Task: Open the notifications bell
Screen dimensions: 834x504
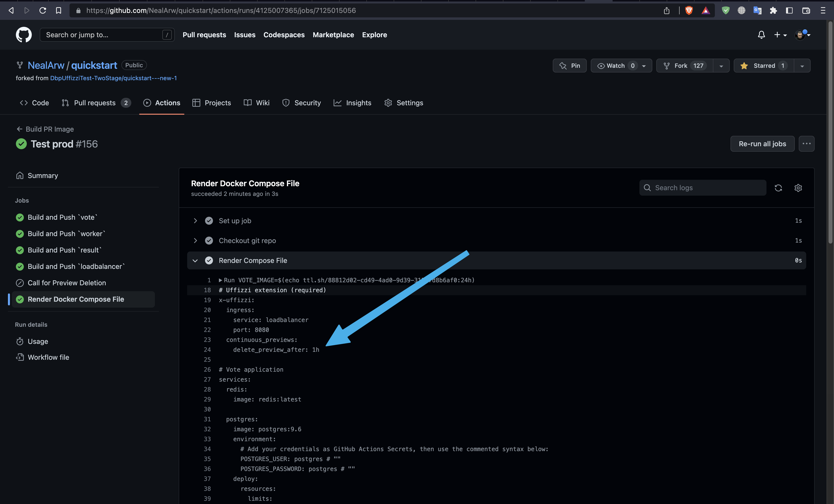Action: pyautogui.click(x=761, y=35)
